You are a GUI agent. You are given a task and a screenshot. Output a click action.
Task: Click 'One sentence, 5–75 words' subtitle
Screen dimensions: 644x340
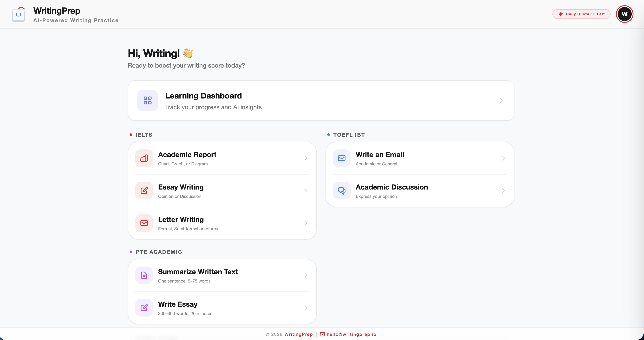(x=184, y=281)
